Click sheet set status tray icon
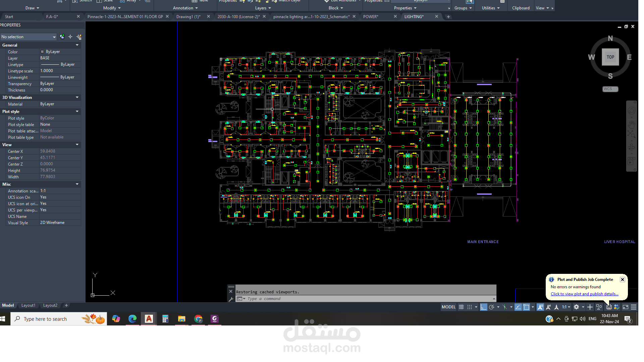644x362 pixels. (x=616, y=307)
